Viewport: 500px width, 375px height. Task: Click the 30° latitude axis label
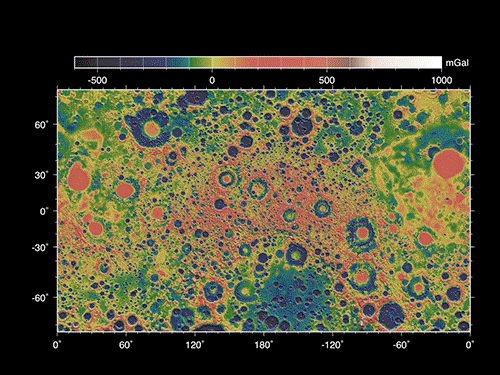42,175
